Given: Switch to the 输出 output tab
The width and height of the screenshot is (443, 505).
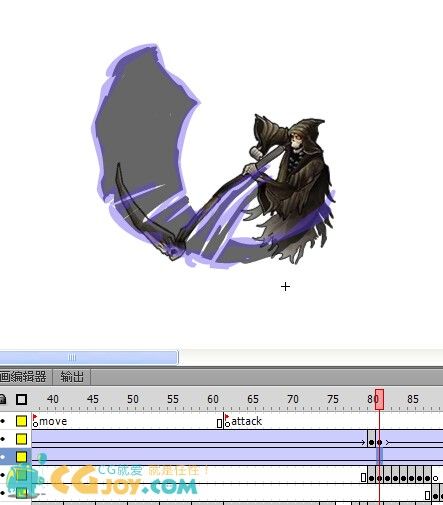Looking at the screenshot, I should (72, 377).
